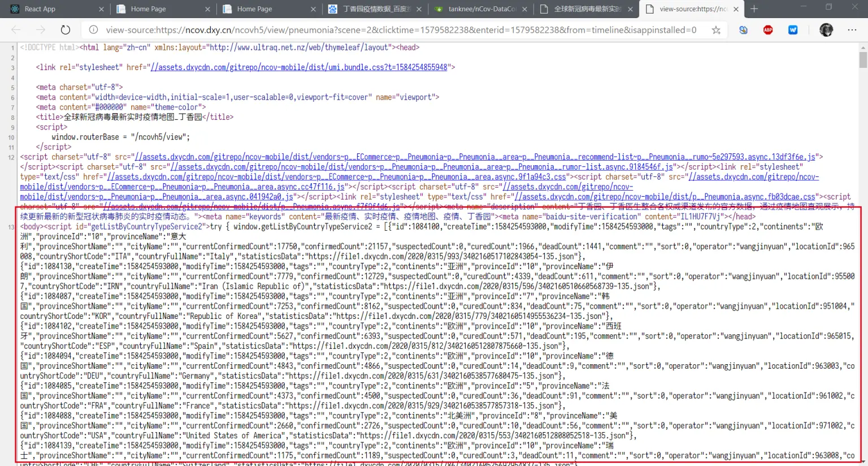Close the React App tab

(x=101, y=9)
